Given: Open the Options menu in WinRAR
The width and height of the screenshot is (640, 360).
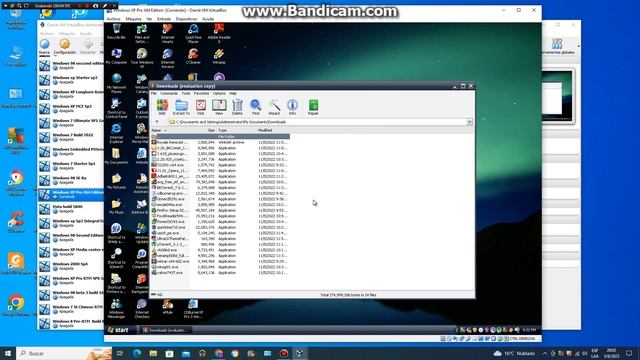Looking at the screenshot, I should pyautogui.click(x=219, y=93).
